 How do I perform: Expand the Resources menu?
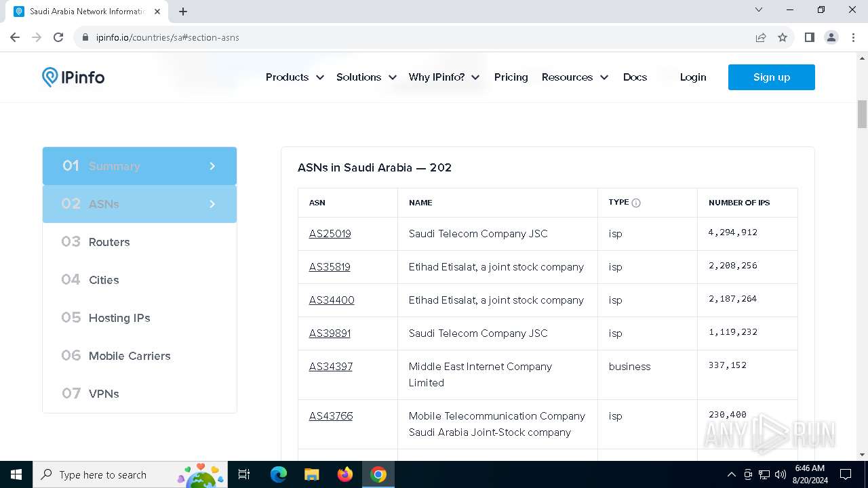[x=575, y=77]
